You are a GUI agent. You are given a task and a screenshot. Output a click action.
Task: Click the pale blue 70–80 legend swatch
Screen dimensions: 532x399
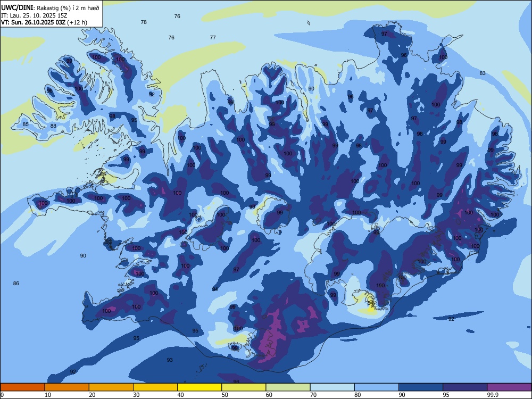332,387
